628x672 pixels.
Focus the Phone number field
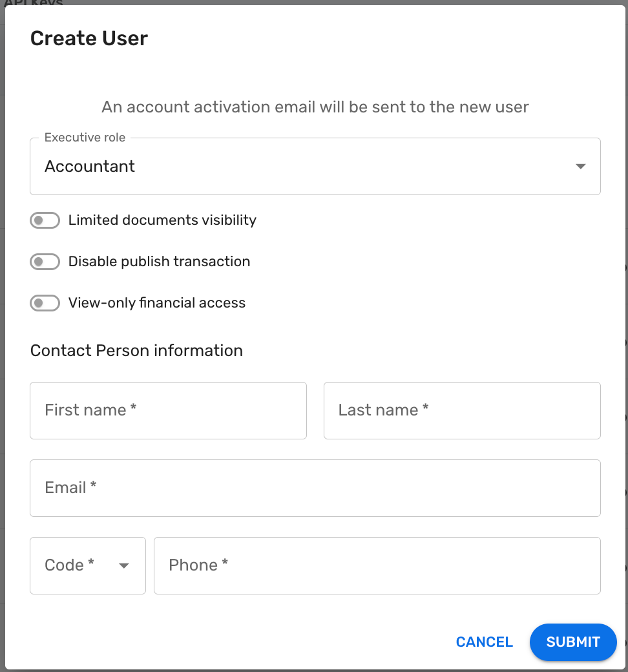click(x=377, y=566)
